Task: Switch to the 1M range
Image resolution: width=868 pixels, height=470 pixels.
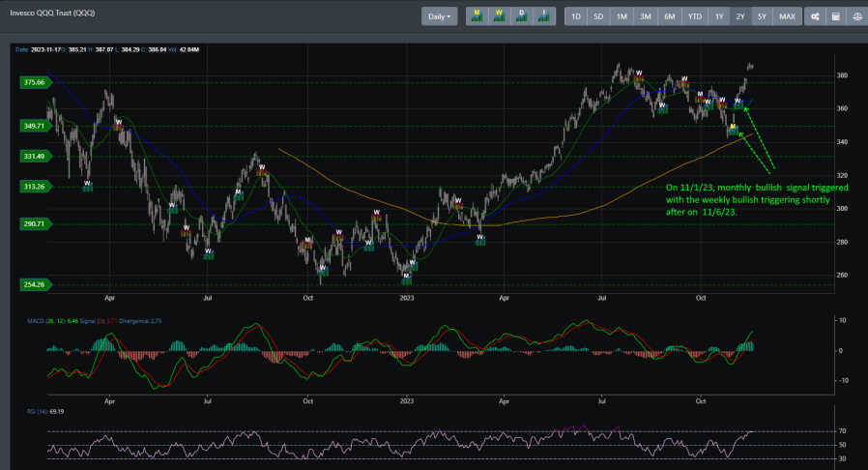Action: point(622,16)
